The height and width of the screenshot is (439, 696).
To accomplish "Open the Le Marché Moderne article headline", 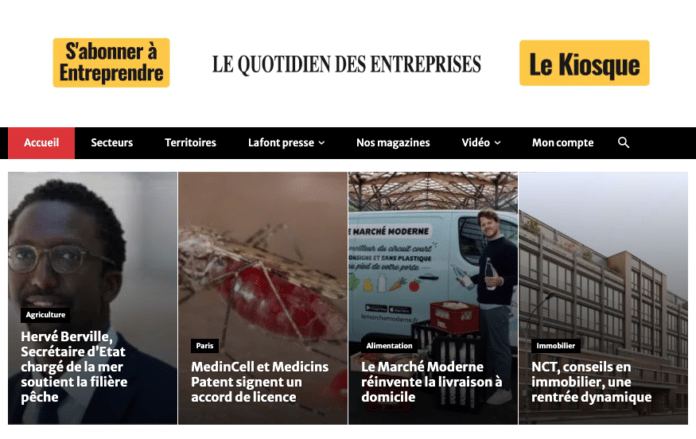I will click(x=431, y=382).
